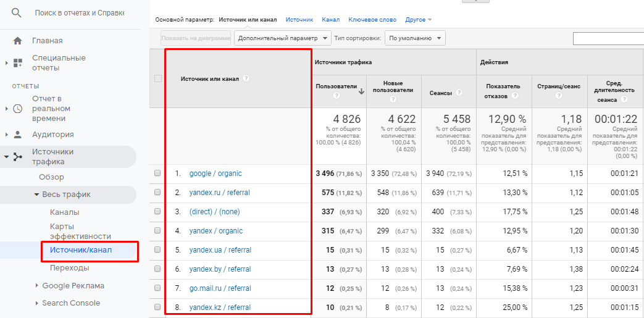Click the search magnifier icon
The width and height of the screenshot is (644, 318).
coord(17,13)
